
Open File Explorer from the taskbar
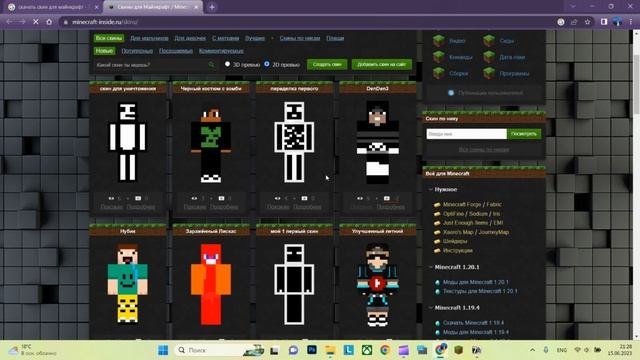[330, 350]
